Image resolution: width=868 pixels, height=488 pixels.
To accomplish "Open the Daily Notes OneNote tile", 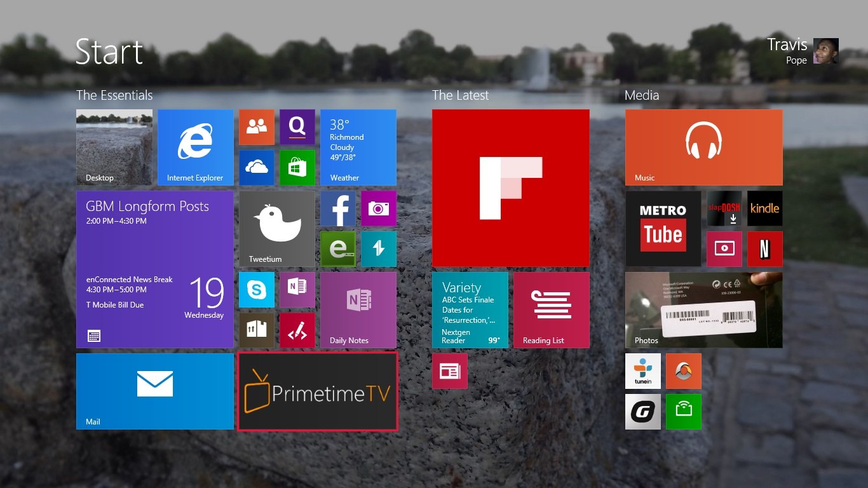I will (358, 310).
